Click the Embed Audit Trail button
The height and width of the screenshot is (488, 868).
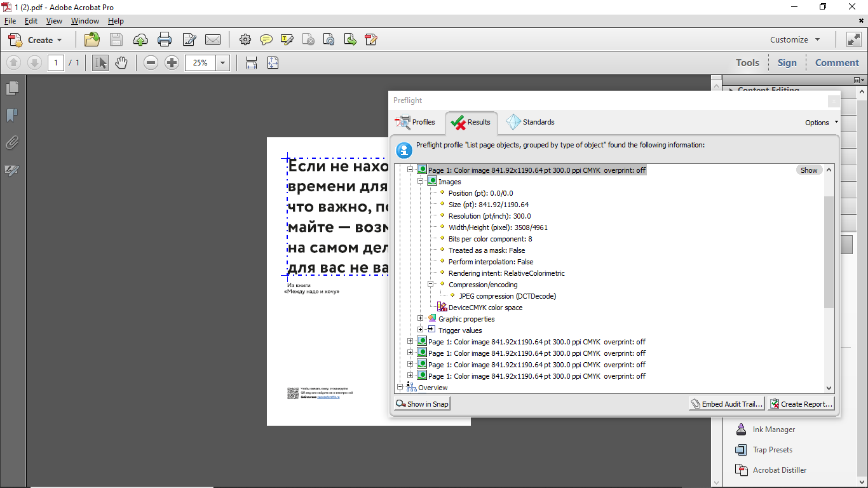(x=726, y=404)
